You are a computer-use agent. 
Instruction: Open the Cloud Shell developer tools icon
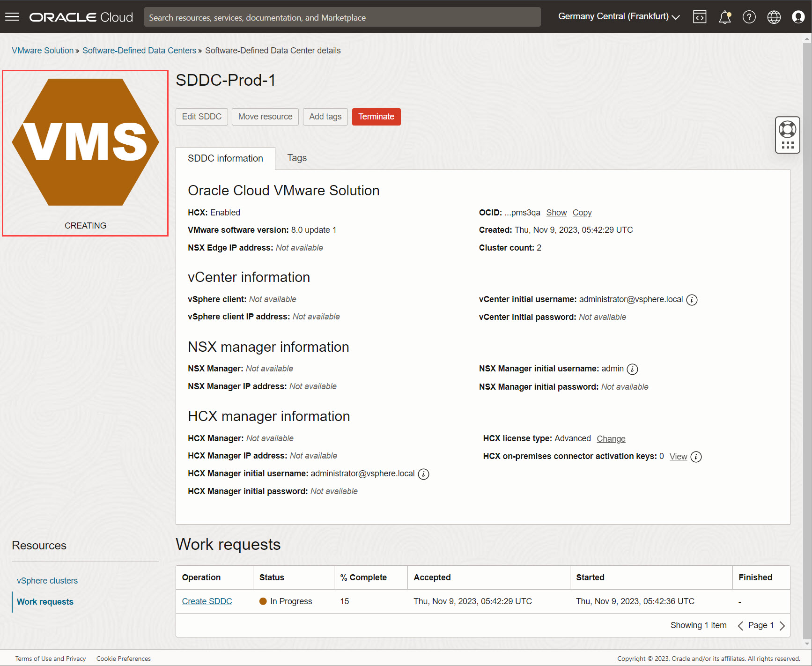pos(700,17)
